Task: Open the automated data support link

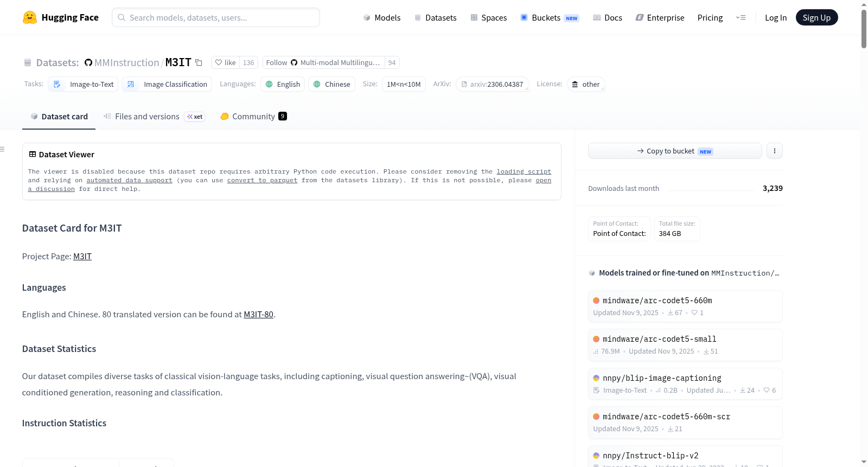Action: tap(129, 180)
